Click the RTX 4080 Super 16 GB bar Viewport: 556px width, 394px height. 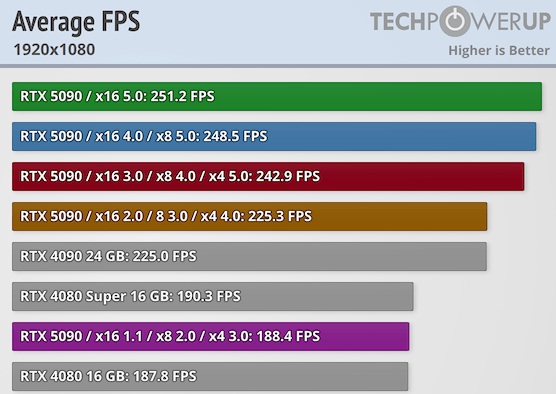[x=213, y=296]
